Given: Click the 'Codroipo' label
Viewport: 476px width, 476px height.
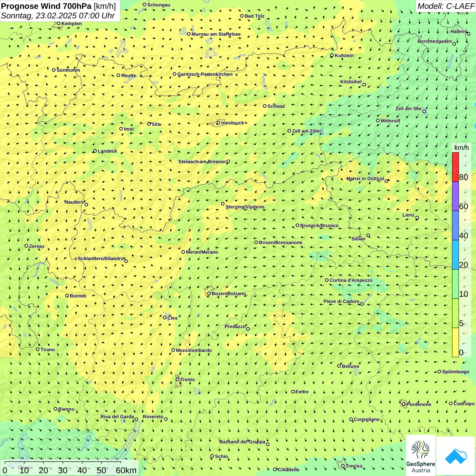Looking at the screenshot, I should [x=464, y=404].
